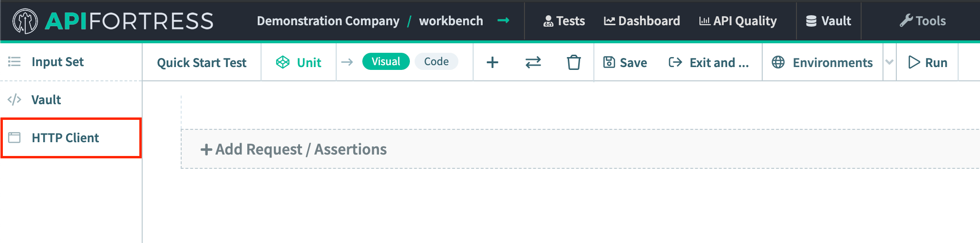Click the Environments globe icon
980x243 pixels.
click(x=778, y=62)
